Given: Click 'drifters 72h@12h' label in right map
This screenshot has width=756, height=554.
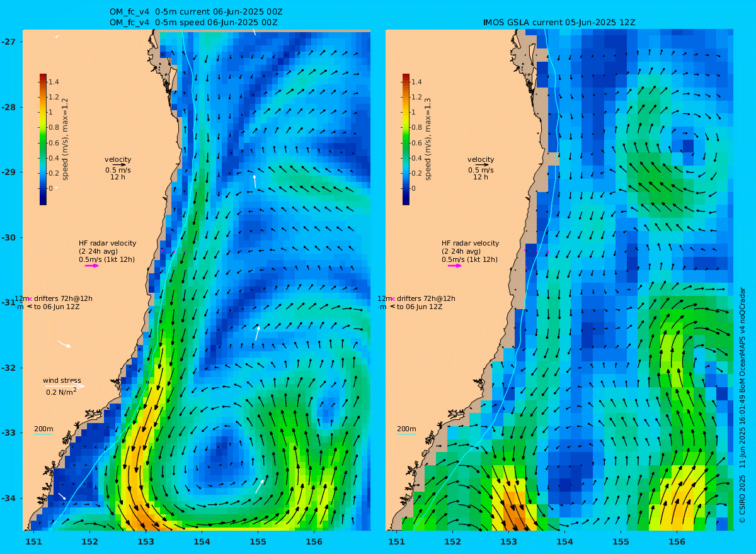Looking at the screenshot, I should (x=425, y=298).
